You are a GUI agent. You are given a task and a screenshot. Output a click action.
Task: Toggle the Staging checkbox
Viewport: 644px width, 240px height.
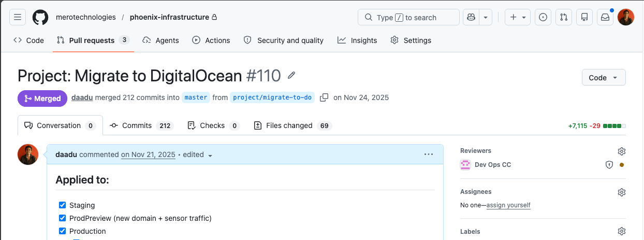pyautogui.click(x=63, y=205)
